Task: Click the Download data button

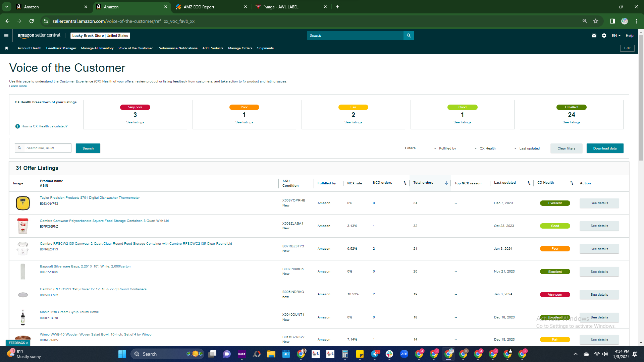Action: coord(605,148)
